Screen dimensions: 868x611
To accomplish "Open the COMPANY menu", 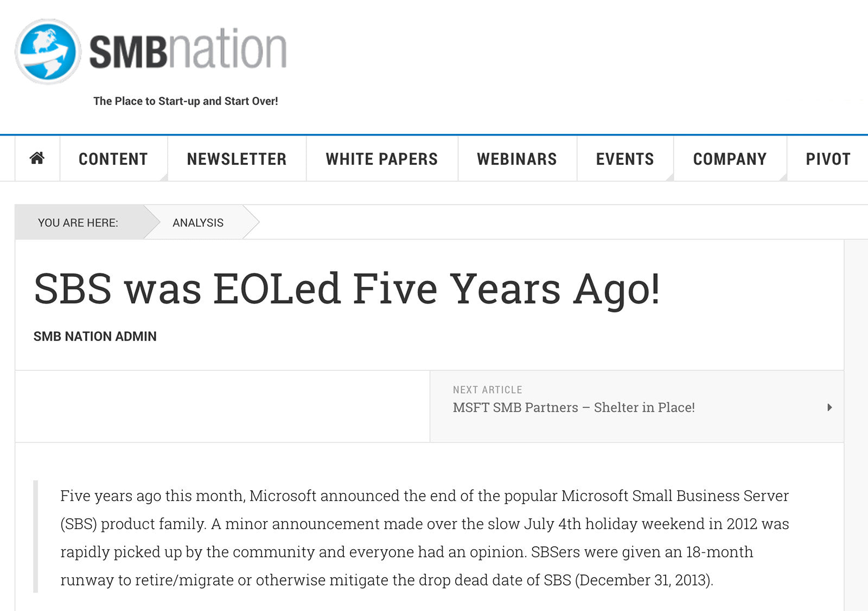I will (729, 158).
